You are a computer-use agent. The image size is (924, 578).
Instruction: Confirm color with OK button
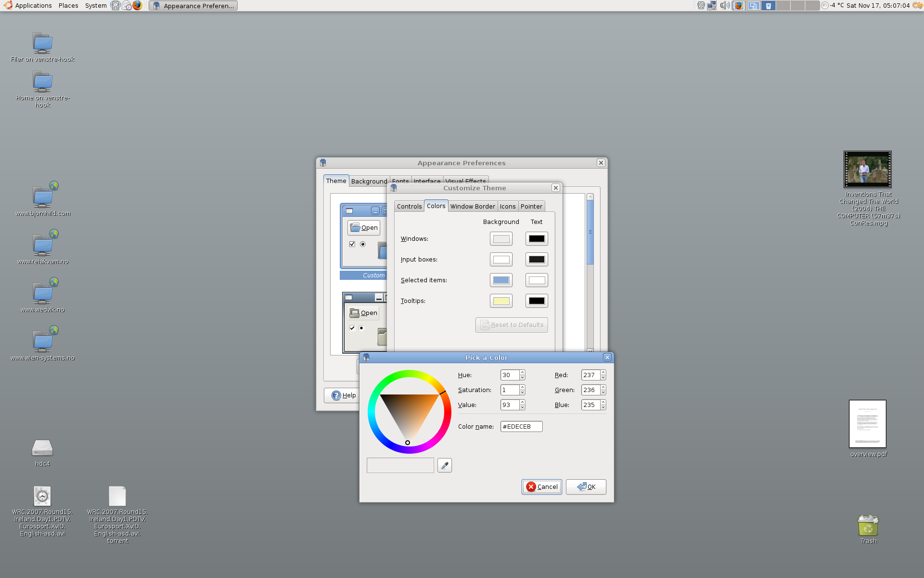point(586,487)
